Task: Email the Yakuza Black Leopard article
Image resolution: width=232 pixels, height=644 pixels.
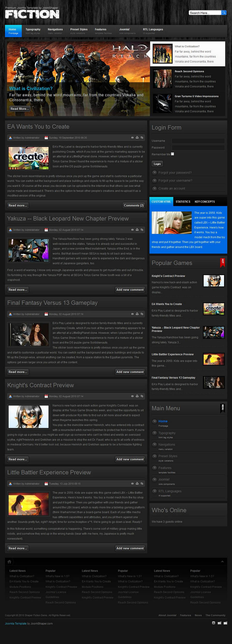Action: 132,230
